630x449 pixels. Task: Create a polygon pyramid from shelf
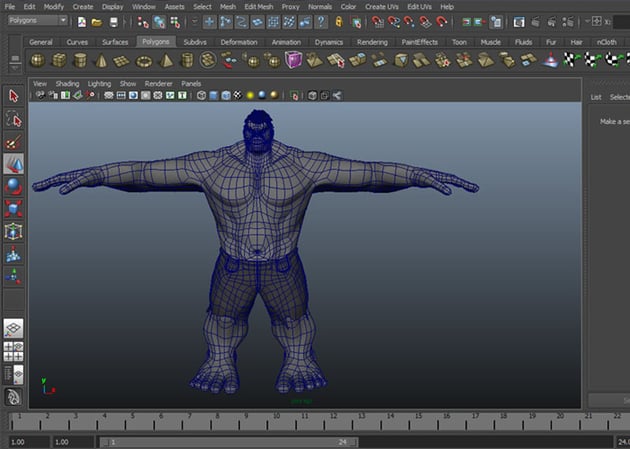click(x=166, y=61)
